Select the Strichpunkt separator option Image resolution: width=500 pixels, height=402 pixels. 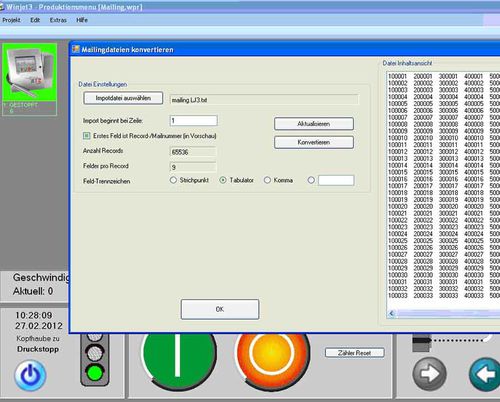(173, 180)
